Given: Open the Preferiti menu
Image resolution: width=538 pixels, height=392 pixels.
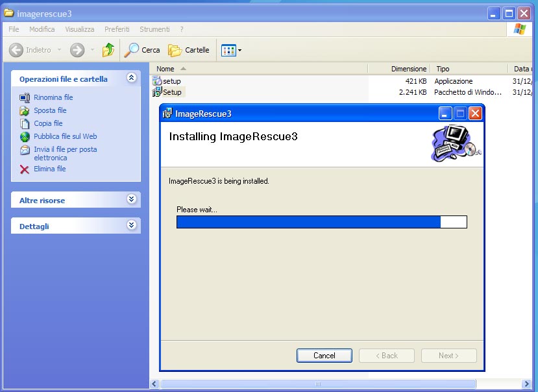Looking at the screenshot, I should (x=117, y=29).
